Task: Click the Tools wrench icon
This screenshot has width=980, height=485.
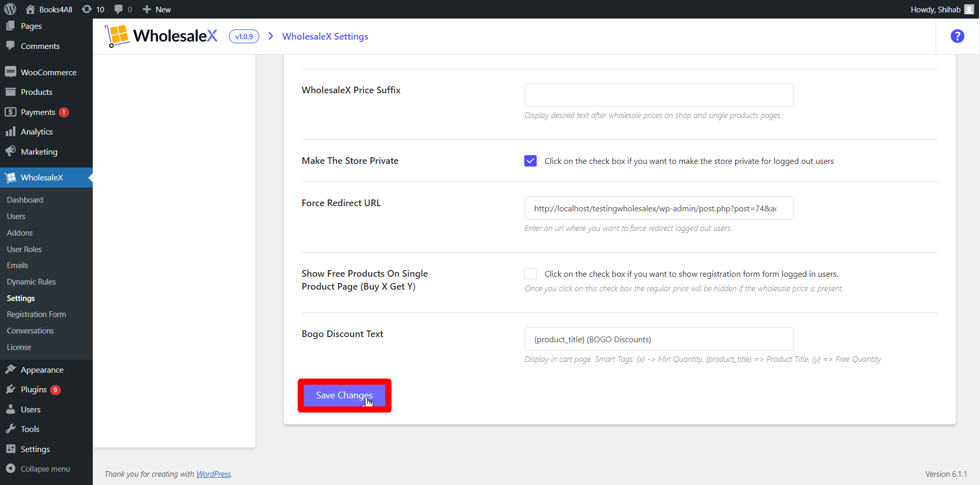Action: 10,429
